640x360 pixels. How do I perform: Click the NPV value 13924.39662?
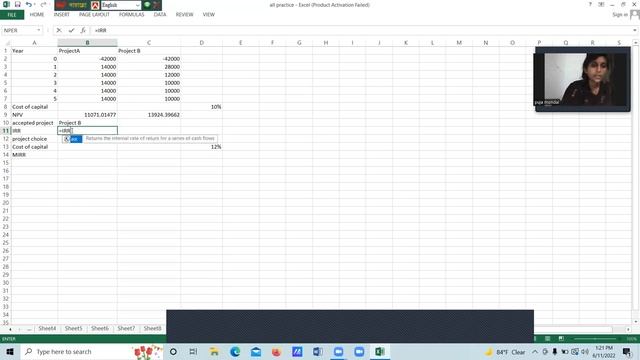coord(149,115)
